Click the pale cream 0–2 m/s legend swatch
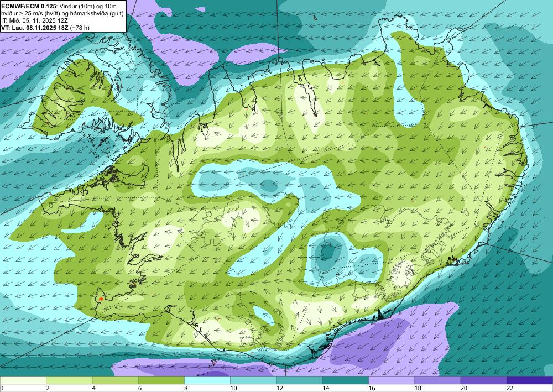This screenshot has height=392, width=553. click(23, 380)
